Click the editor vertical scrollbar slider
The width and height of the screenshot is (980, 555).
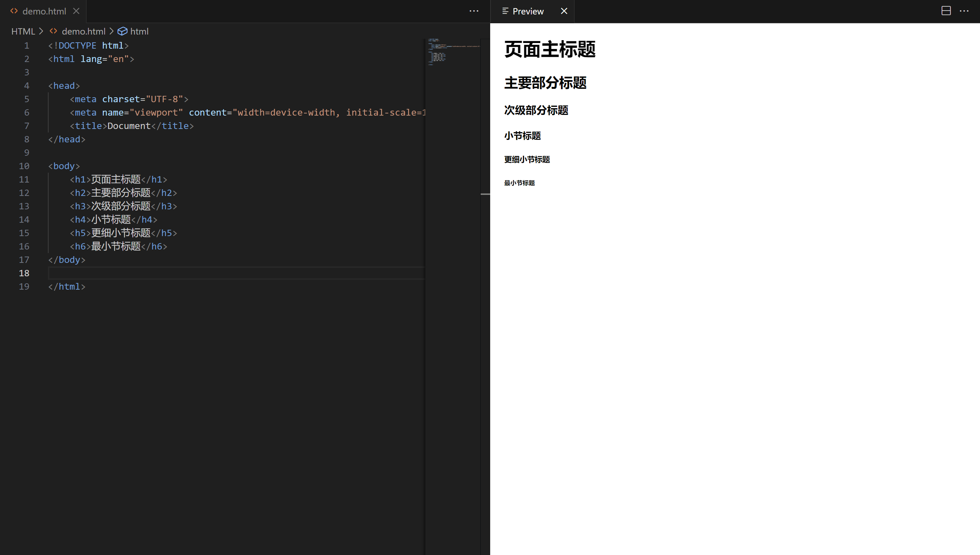(485, 194)
